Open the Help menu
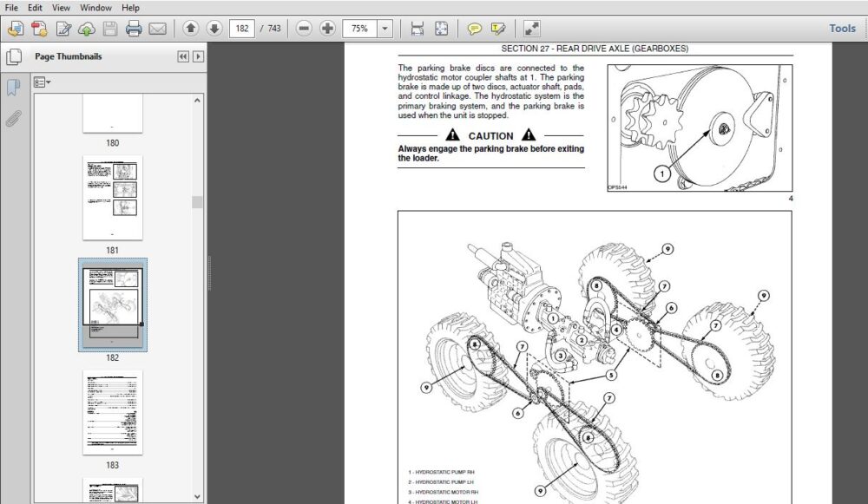This screenshot has width=868, height=504. pos(131,8)
